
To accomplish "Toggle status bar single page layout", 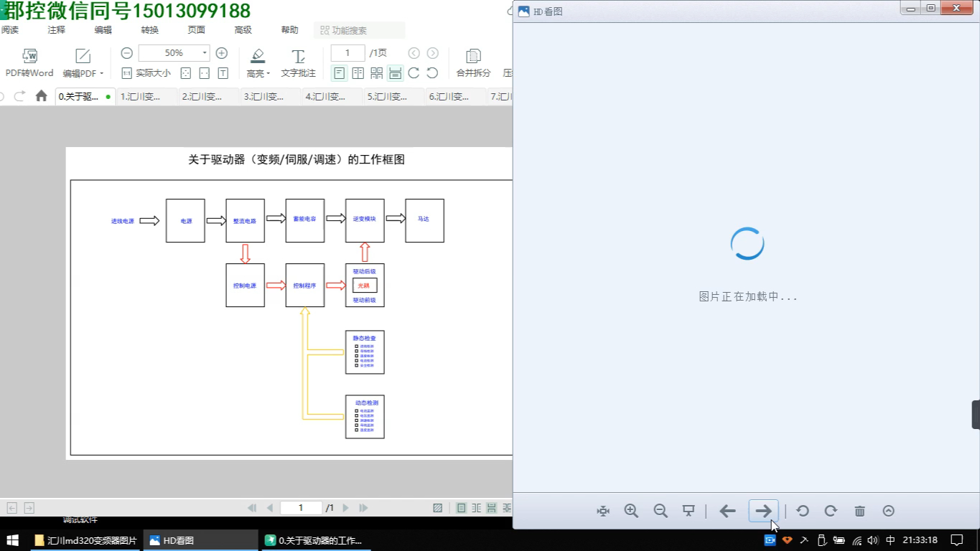I will pyautogui.click(x=461, y=508).
